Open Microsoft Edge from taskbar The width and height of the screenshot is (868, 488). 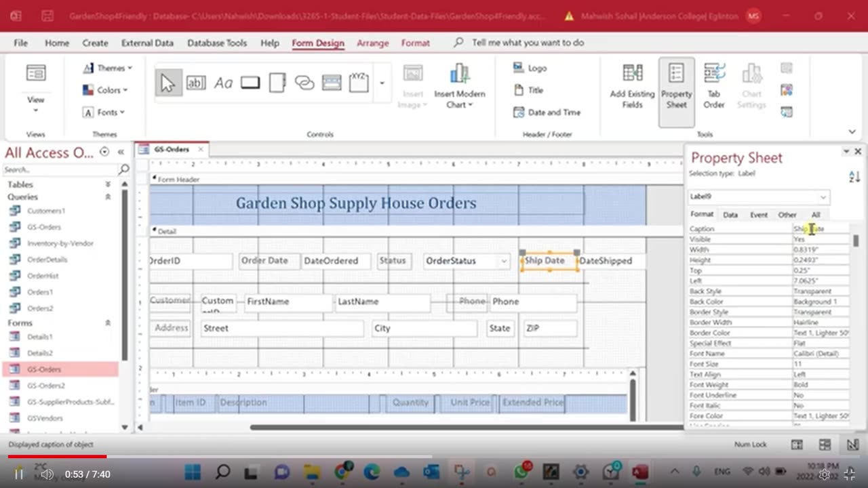click(x=372, y=472)
